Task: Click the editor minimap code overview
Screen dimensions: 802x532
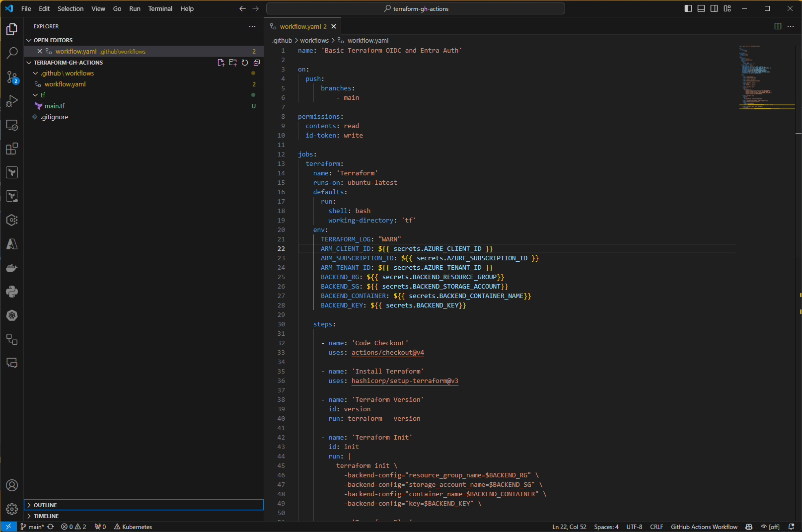Action: (755, 75)
